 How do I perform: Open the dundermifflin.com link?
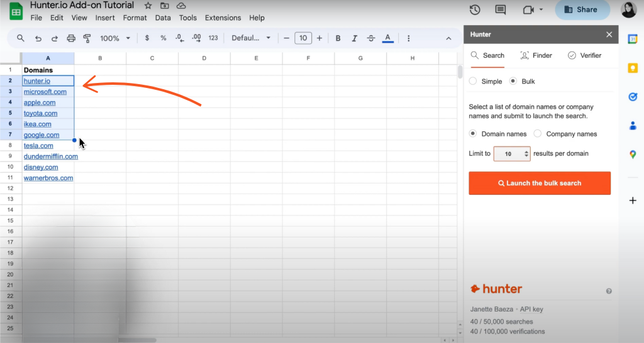point(50,156)
